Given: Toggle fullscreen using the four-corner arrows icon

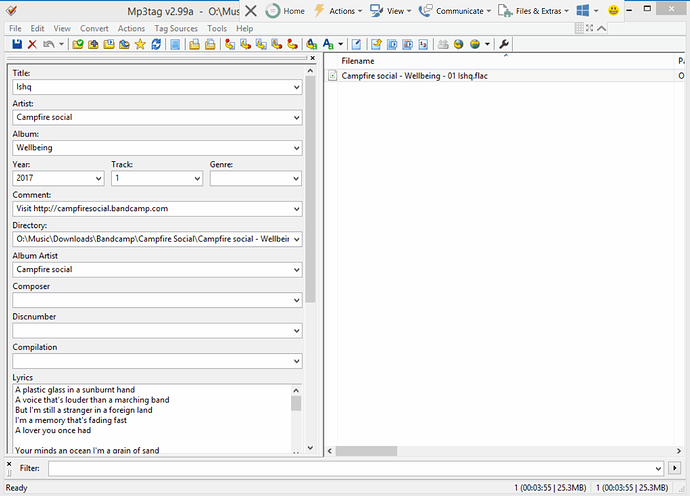Looking at the screenshot, I should coord(590,28).
